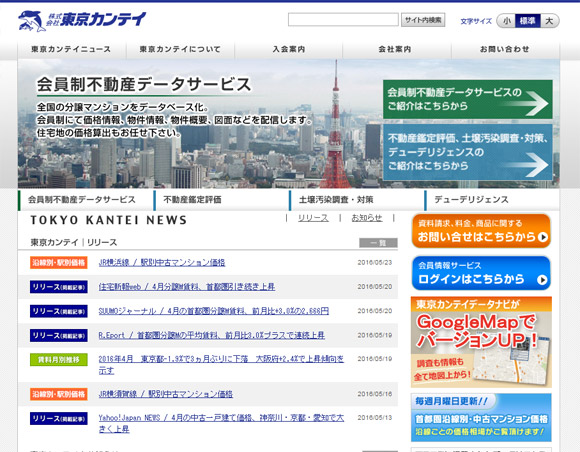Screen dimensions: 580x452
Task: Click リリース tag beside Yahoo!Japan NEWS row
Action: tap(59, 418)
